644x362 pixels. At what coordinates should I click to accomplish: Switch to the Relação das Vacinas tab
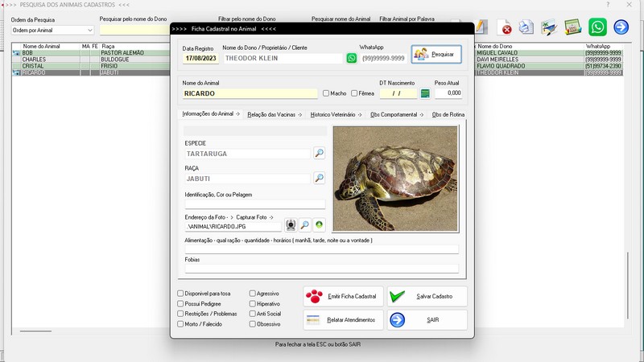(x=274, y=115)
